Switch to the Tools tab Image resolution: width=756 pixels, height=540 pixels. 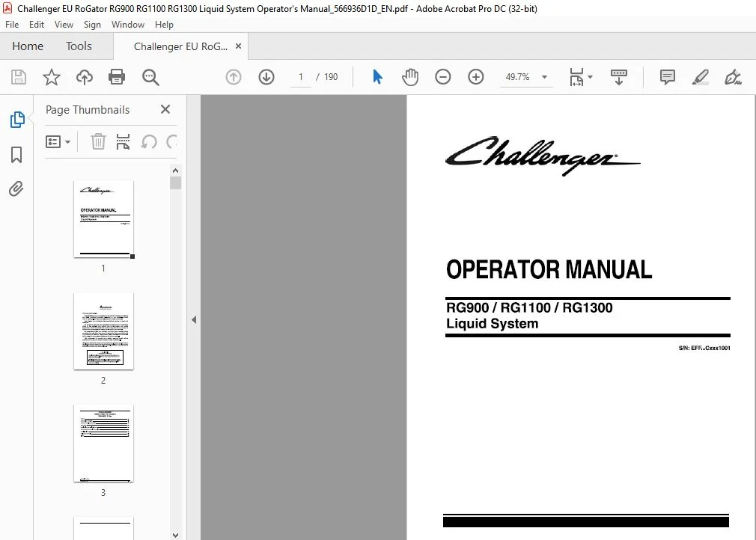[x=79, y=46]
